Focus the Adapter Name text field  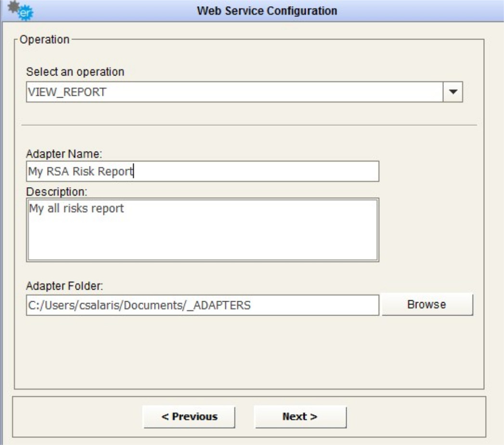click(202, 172)
